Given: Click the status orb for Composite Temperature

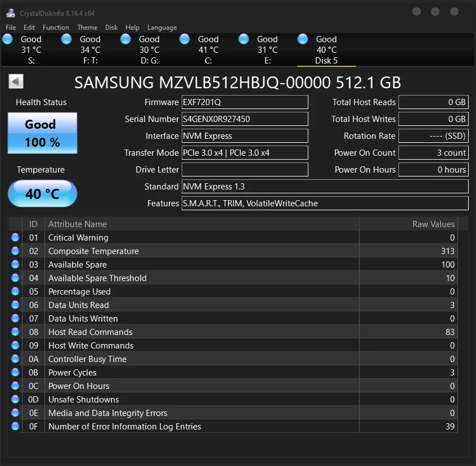Looking at the screenshot, I should (x=15, y=251).
